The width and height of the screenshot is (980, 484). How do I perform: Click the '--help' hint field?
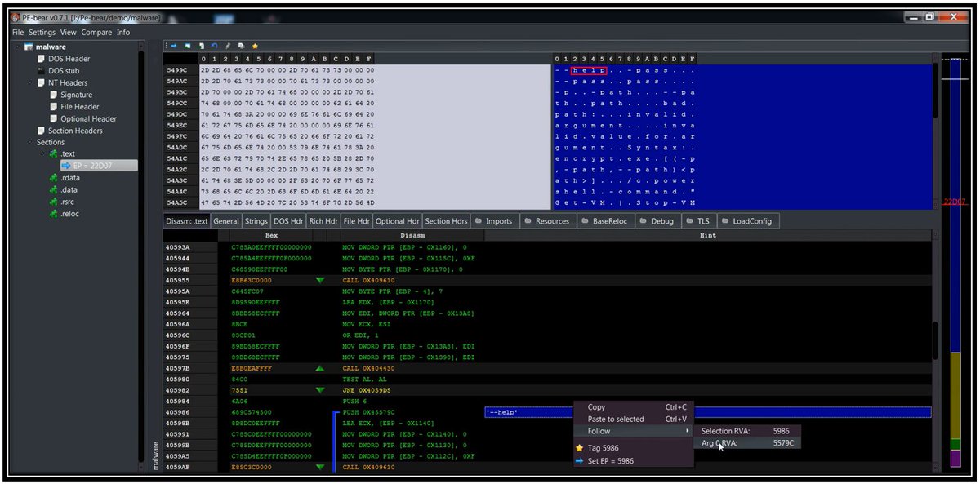(707, 413)
